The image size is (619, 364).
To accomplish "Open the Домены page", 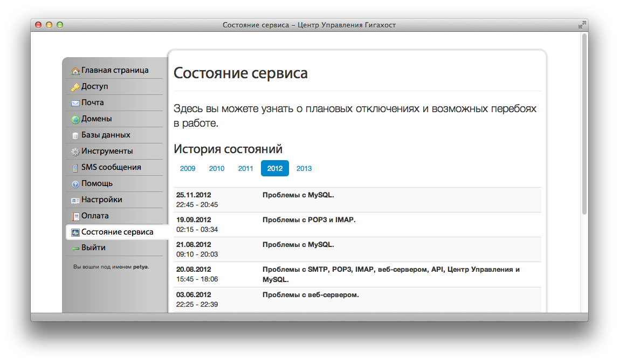I will pos(97,119).
